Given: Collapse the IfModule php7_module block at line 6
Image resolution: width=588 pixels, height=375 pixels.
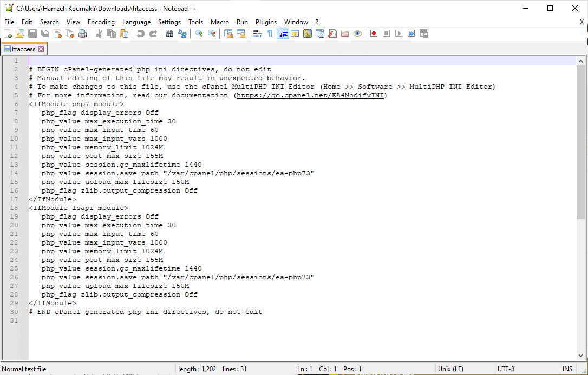Looking at the screenshot, I should pyautogui.click(x=25, y=104).
